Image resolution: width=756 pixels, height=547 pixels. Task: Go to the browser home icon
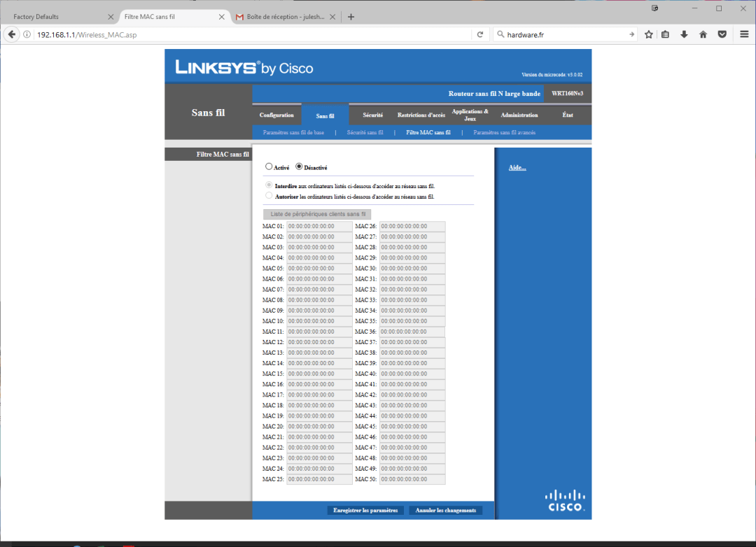[x=703, y=34]
